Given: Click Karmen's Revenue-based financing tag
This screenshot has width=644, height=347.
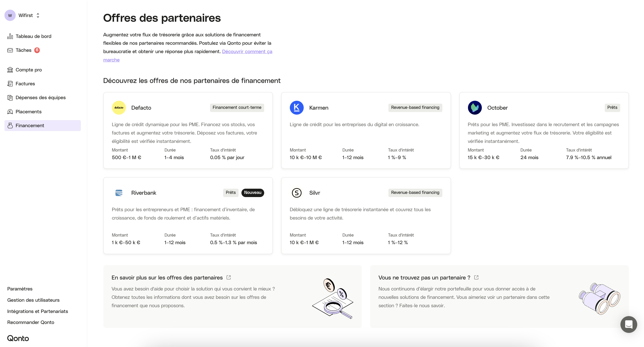Looking at the screenshot, I should point(415,108).
